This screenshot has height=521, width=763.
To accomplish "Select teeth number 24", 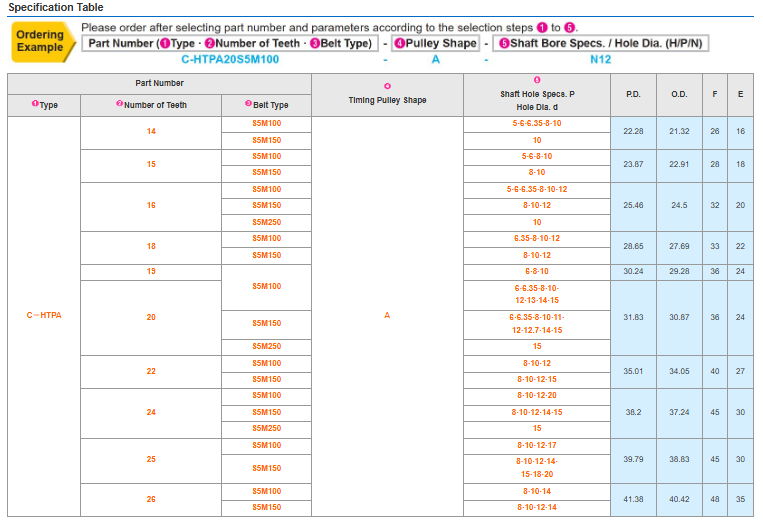I will point(151,413).
